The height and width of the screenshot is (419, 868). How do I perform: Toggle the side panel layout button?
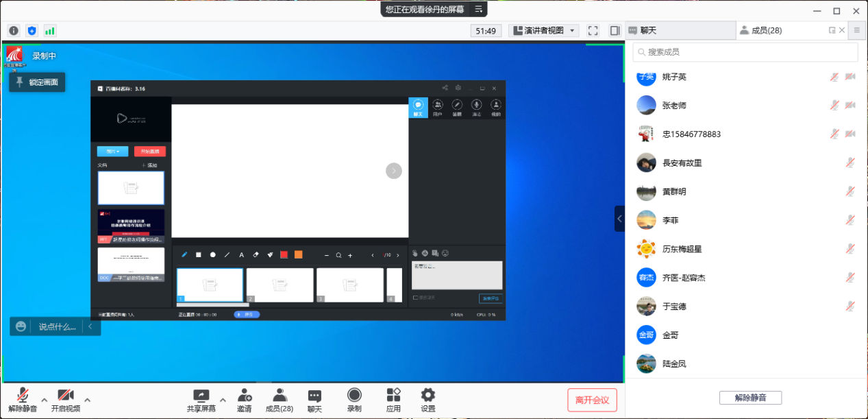pyautogui.click(x=615, y=31)
